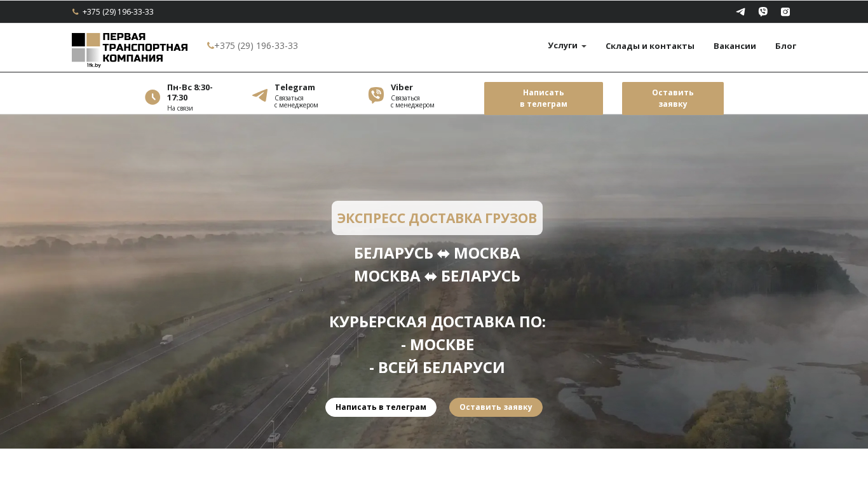Call +375 (29) 196-33-33 in top dark bar
This screenshot has width=868, height=488.
pyautogui.click(x=118, y=11)
